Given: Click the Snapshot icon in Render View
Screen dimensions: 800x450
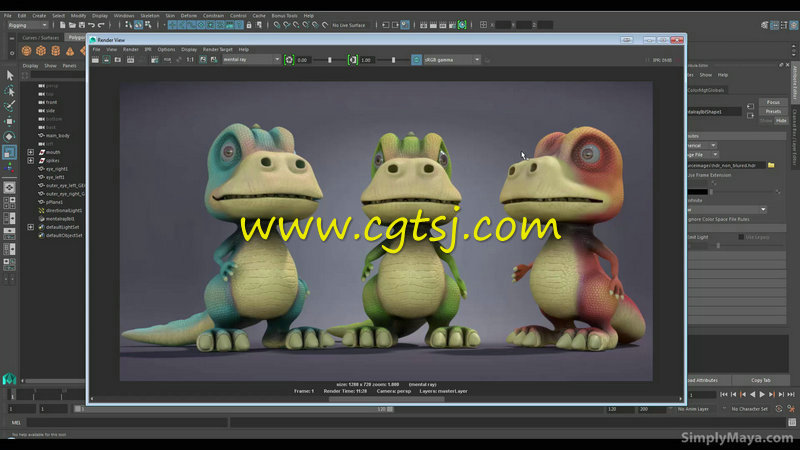Looking at the screenshot, I should tap(118, 60).
